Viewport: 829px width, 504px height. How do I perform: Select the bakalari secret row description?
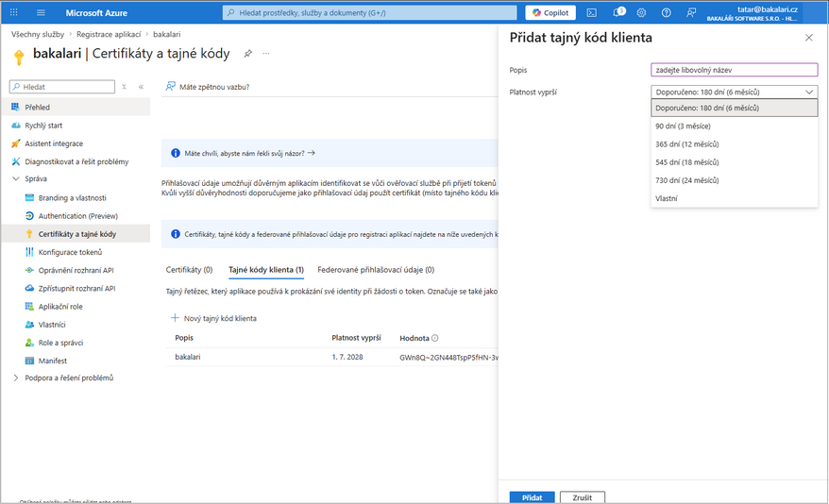click(x=188, y=357)
